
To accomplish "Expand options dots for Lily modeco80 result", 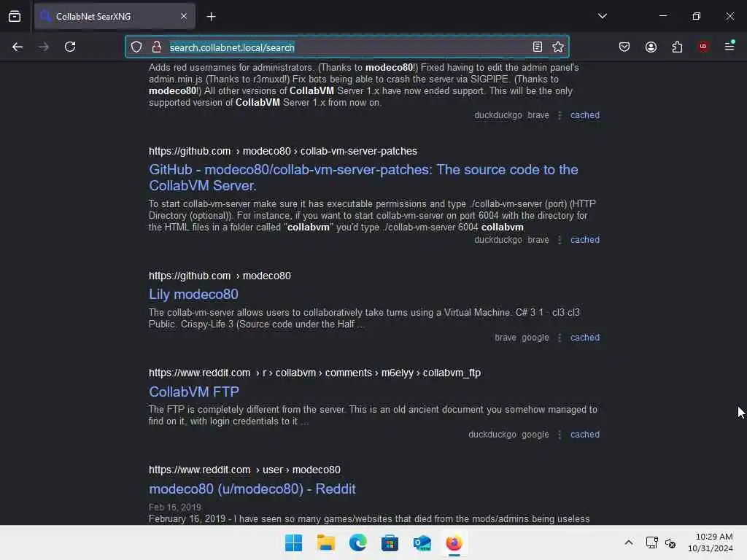I will [x=560, y=338].
